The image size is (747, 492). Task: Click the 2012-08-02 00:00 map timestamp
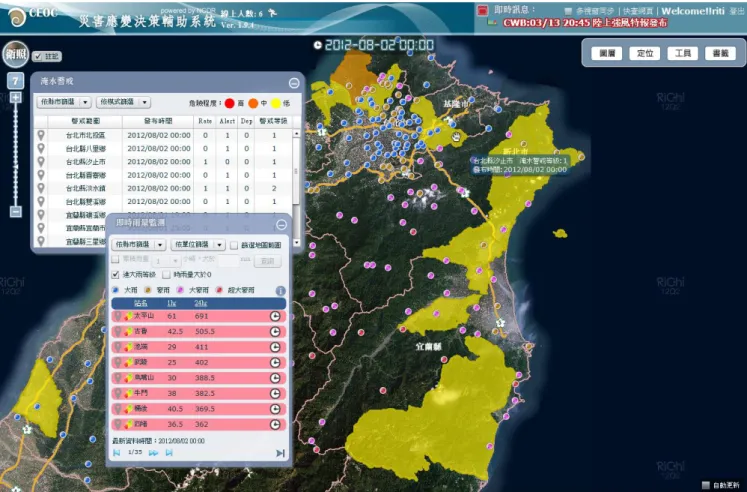tap(379, 45)
